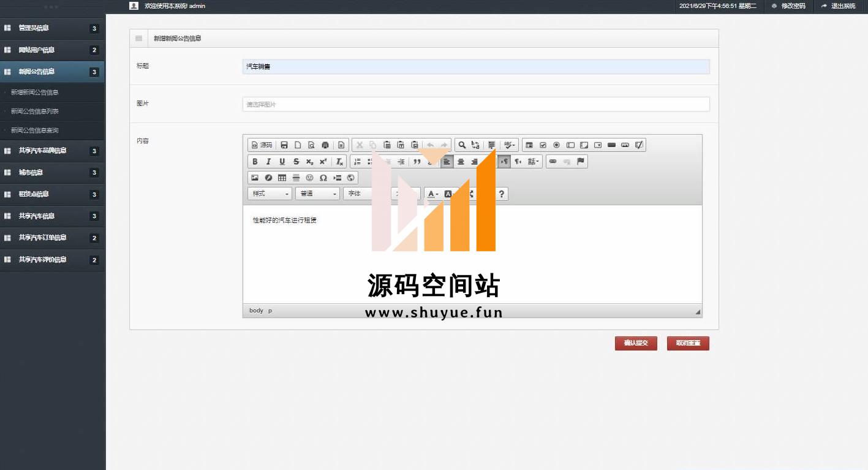
Task: Click the Preview icon in editor toolbar
Action: click(311, 145)
